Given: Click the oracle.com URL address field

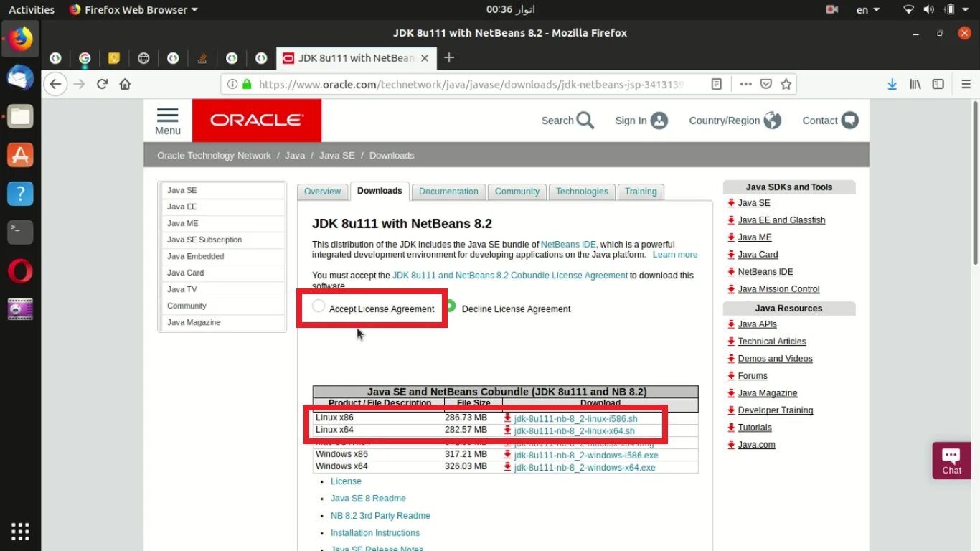Looking at the screenshot, I should click(x=470, y=84).
